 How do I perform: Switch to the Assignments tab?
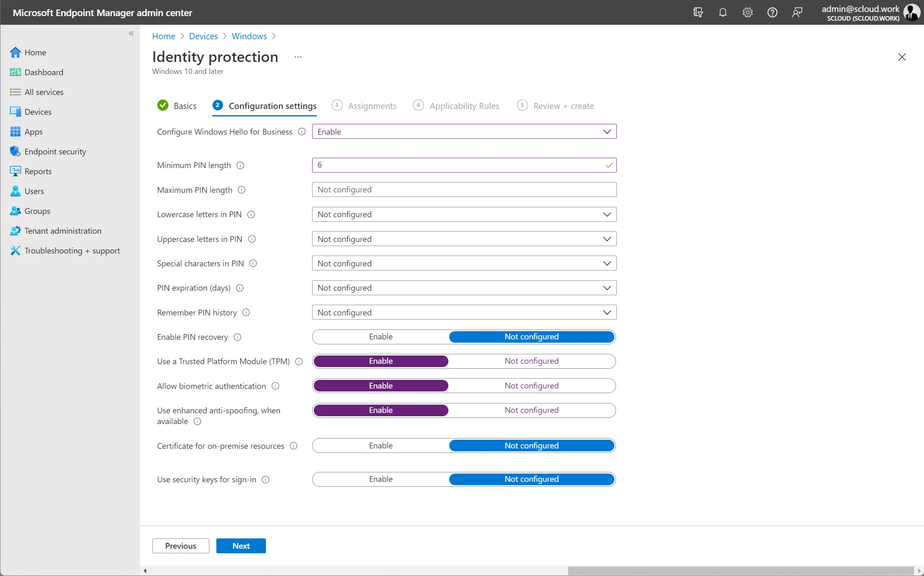click(x=364, y=106)
